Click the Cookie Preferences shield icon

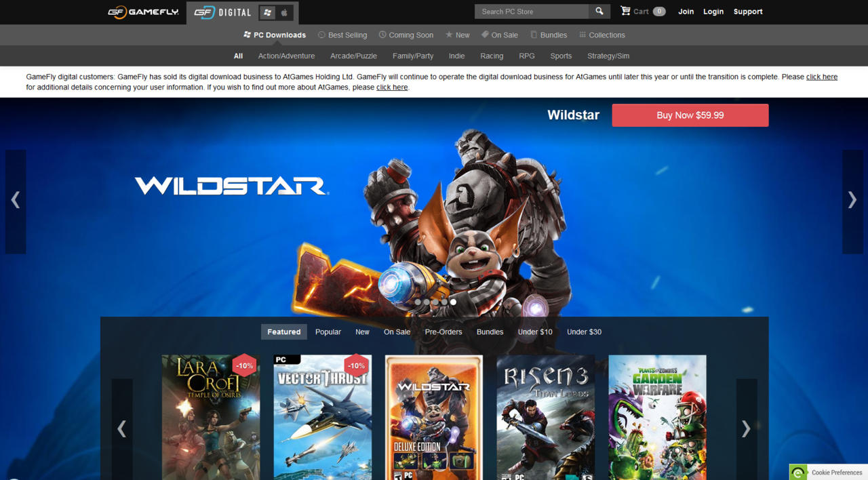pos(798,472)
